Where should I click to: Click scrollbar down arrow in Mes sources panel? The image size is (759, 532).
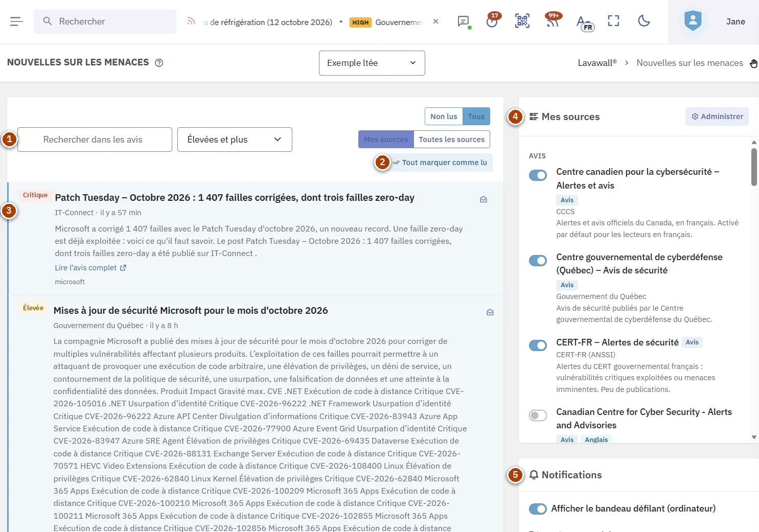coord(754,437)
